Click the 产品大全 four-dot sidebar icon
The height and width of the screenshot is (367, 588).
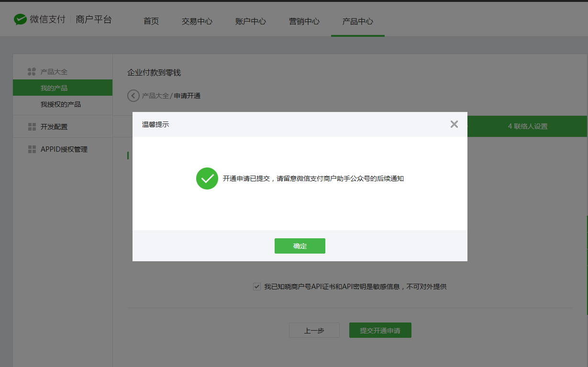(32, 72)
